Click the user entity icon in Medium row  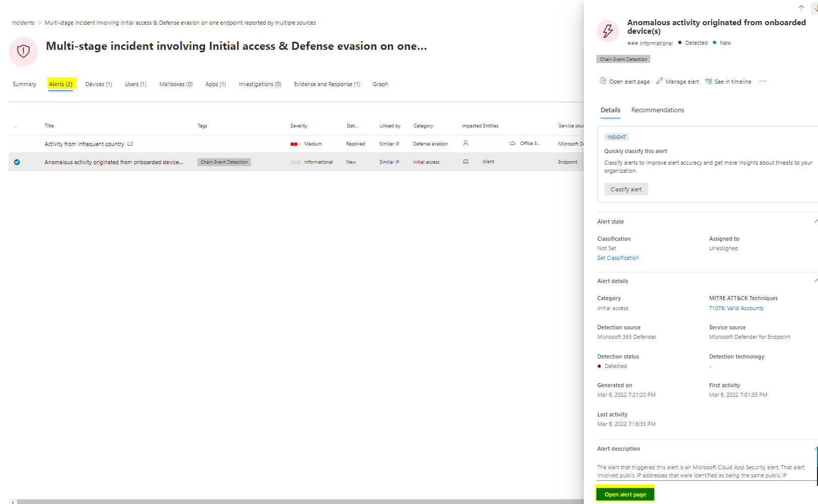(x=465, y=143)
